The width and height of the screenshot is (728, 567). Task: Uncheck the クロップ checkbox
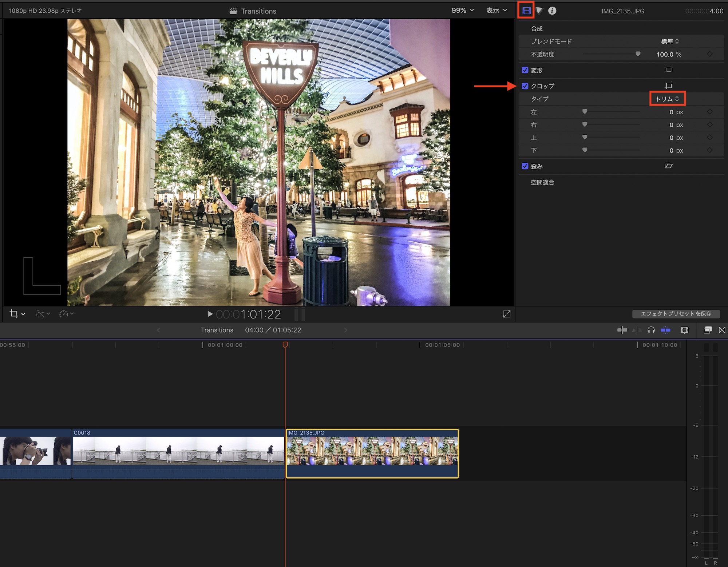tap(525, 86)
